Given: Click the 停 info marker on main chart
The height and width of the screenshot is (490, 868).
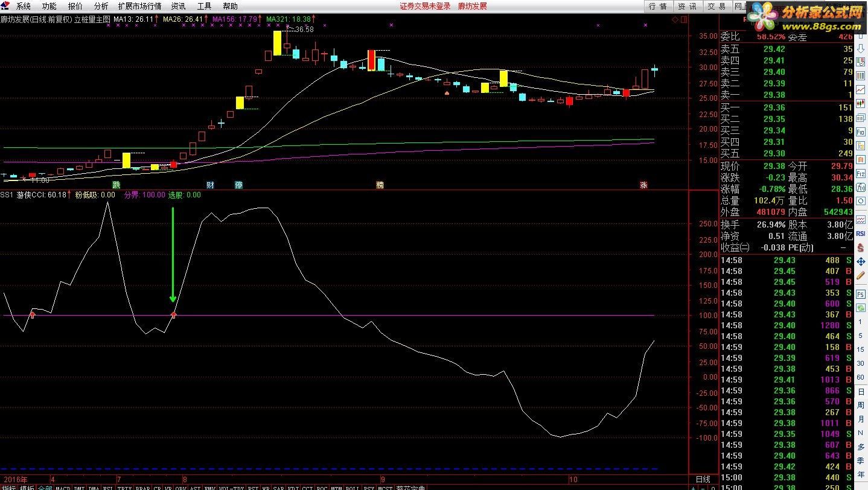Looking at the screenshot, I should [x=238, y=185].
